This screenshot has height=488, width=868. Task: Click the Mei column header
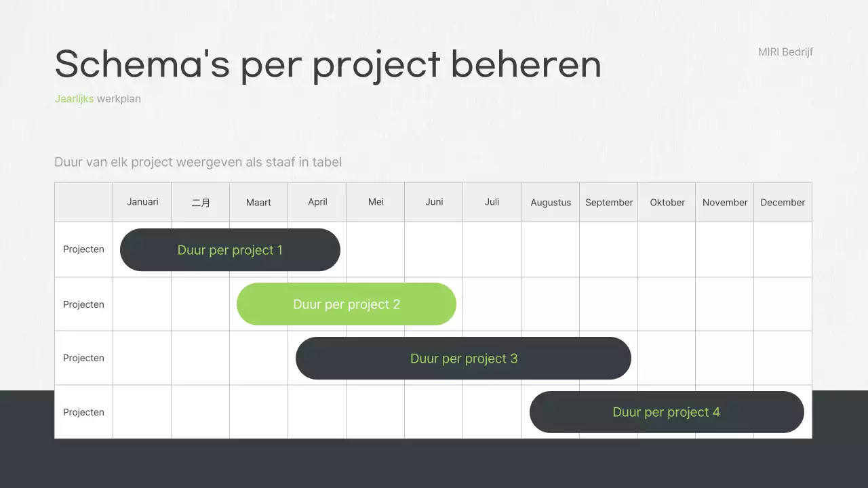[x=376, y=202]
